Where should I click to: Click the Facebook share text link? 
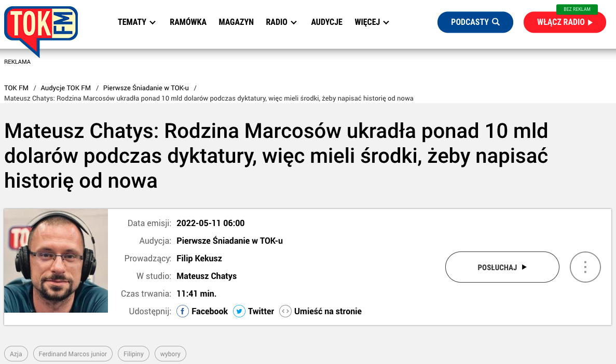(x=209, y=312)
